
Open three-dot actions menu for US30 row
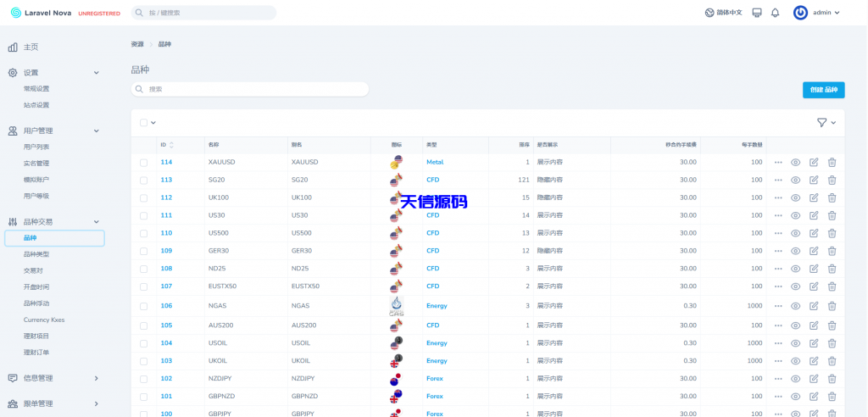tap(778, 215)
